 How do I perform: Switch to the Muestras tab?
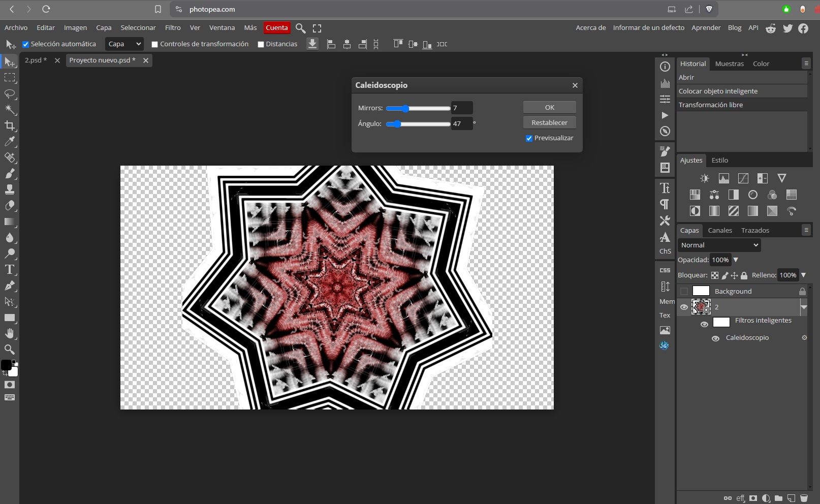pos(729,64)
